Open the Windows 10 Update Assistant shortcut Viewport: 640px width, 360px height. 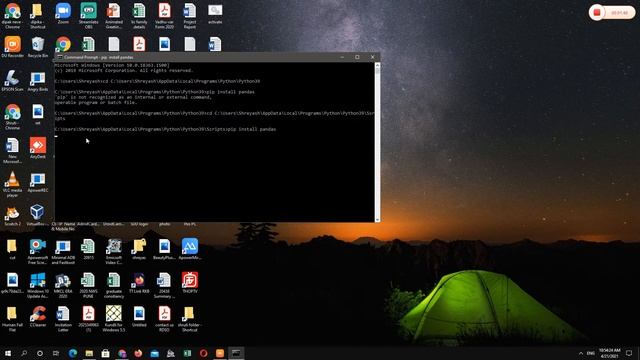[x=38, y=285]
